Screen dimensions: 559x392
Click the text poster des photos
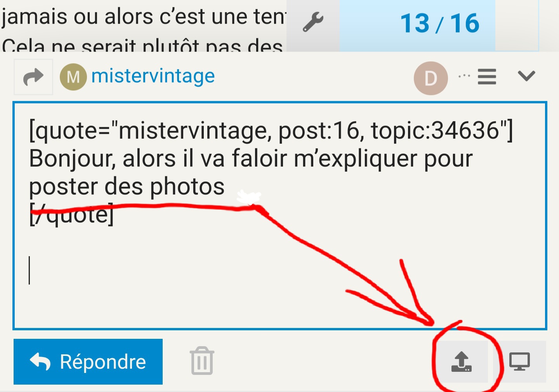pos(127,187)
